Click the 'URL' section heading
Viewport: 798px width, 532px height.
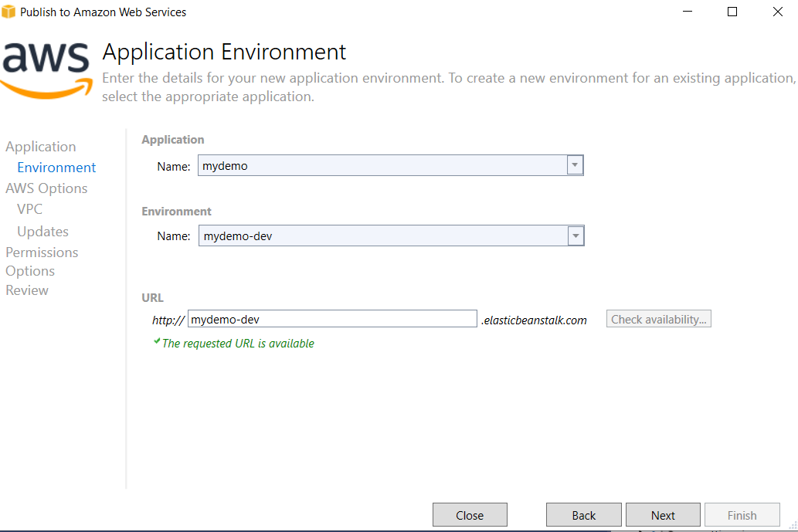[153, 297]
